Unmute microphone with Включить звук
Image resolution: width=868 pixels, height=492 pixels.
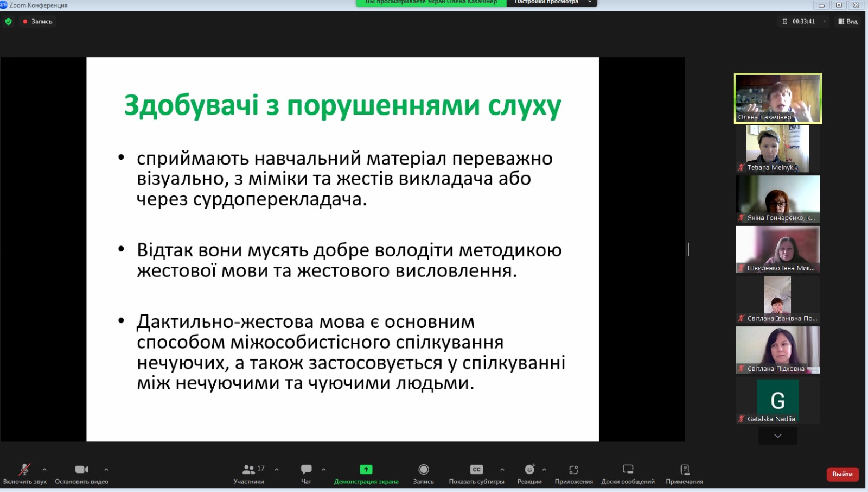tap(24, 470)
